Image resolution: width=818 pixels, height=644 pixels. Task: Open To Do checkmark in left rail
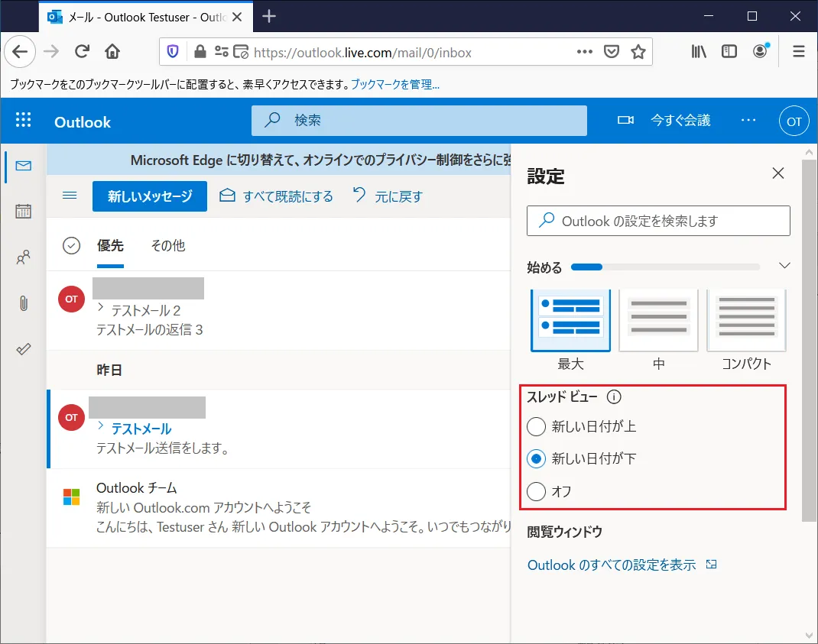coord(24,349)
